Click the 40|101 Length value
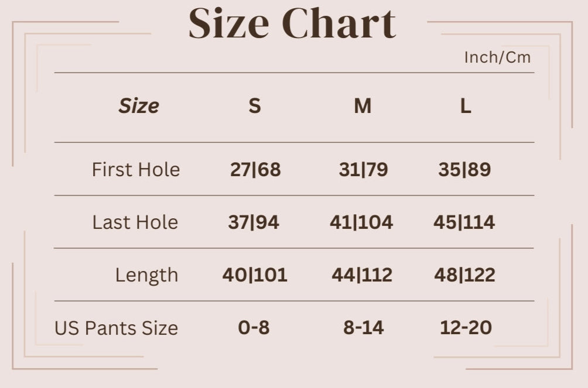588x388 pixels. (x=255, y=275)
